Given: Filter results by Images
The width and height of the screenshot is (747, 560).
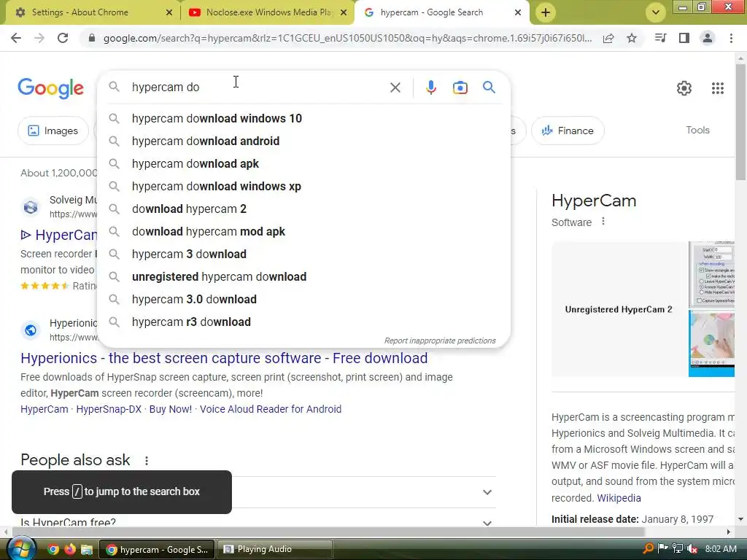Looking at the screenshot, I should click(53, 131).
